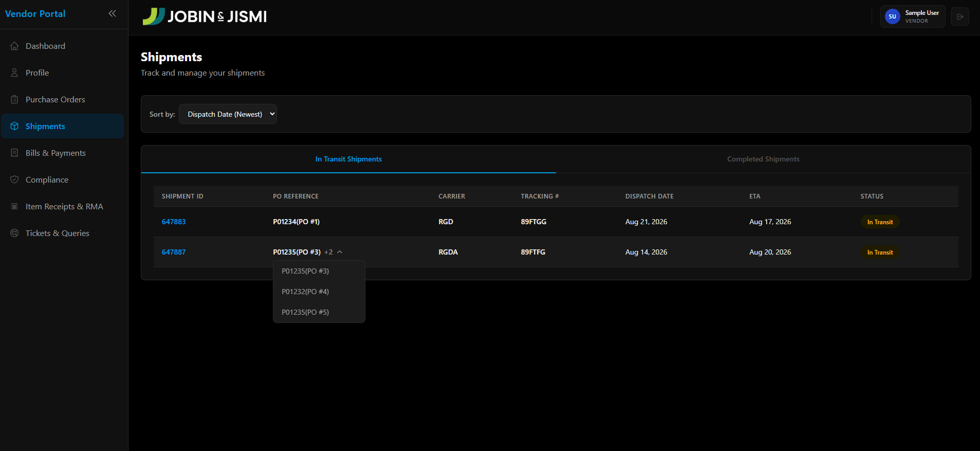The width and height of the screenshot is (980, 451).
Task: Click In Transit status badge for 647883
Action: (x=880, y=222)
